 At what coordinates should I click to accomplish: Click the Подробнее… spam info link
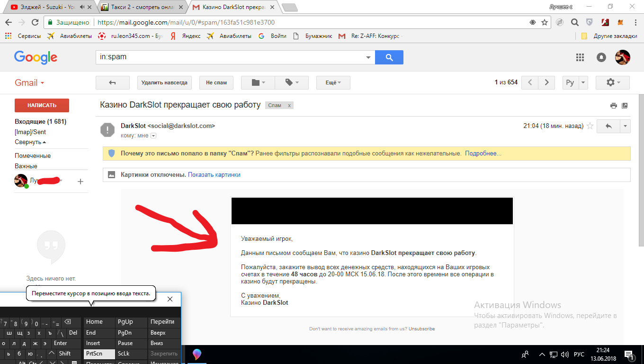pyautogui.click(x=483, y=154)
